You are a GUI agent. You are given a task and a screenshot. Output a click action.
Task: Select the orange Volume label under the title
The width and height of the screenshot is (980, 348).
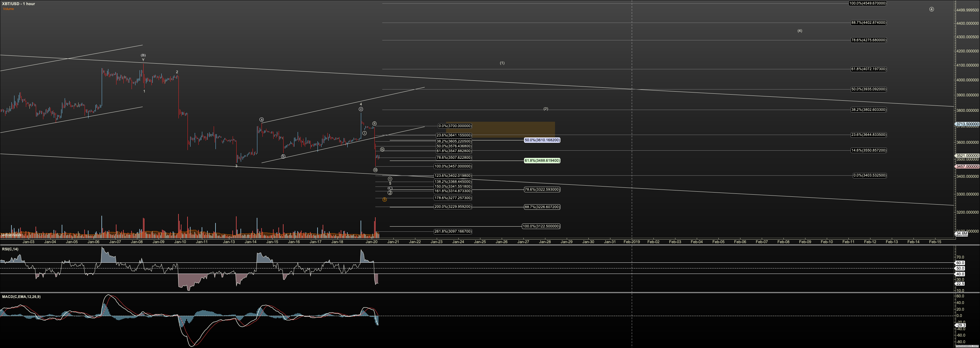[8, 9]
